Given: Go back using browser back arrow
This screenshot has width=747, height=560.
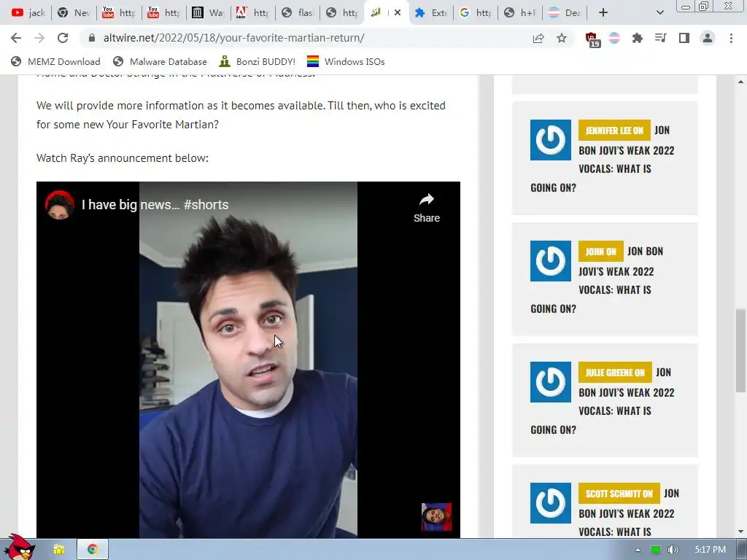Looking at the screenshot, I should pyautogui.click(x=16, y=38).
